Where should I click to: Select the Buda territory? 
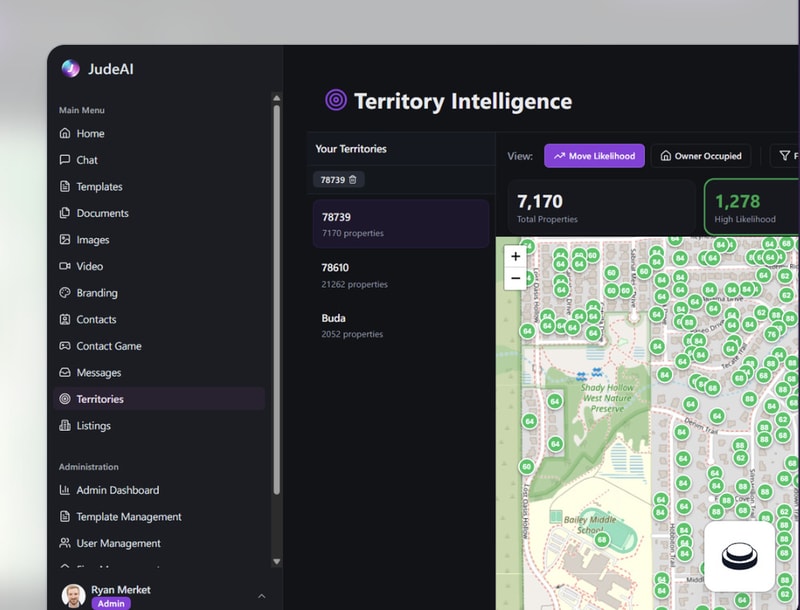[x=400, y=325]
